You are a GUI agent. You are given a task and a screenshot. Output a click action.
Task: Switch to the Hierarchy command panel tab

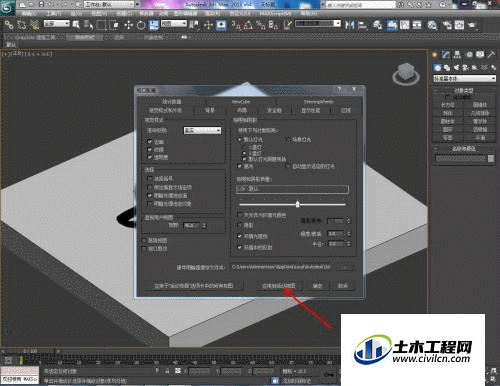[457, 55]
